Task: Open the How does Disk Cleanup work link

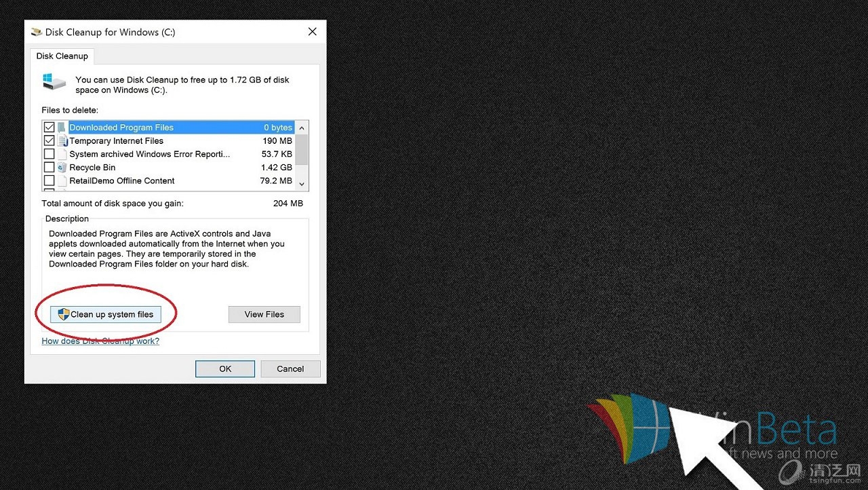Action: 100,341
